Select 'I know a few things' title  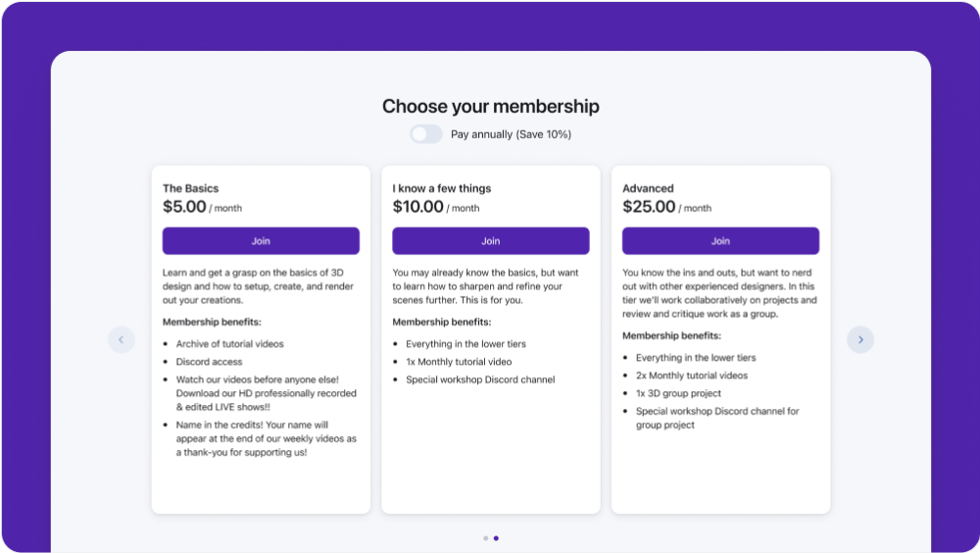(x=442, y=188)
